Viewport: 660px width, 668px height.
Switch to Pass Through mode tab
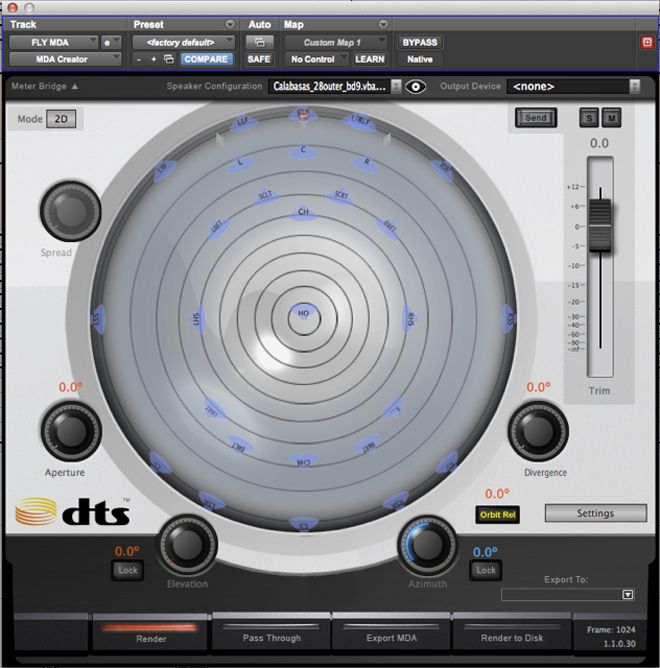(271, 637)
